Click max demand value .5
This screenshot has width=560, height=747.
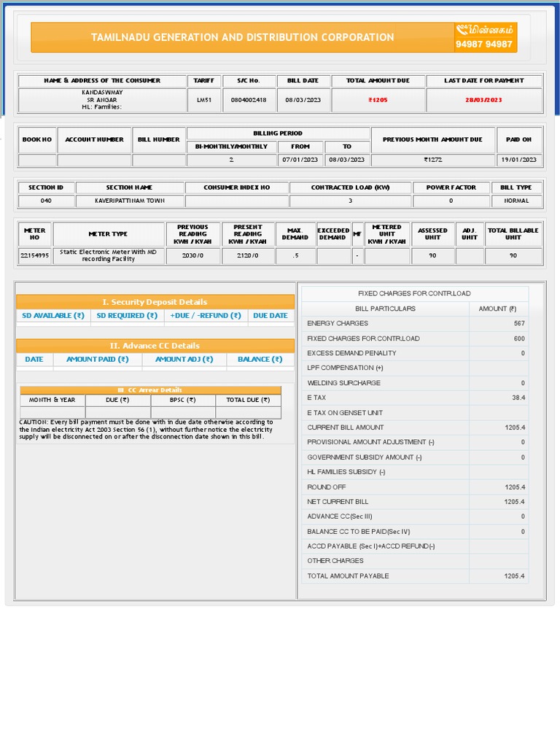click(296, 255)
